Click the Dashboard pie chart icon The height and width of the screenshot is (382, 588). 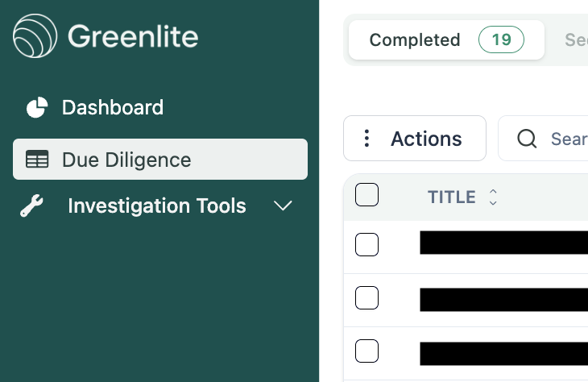coord(37,107)
